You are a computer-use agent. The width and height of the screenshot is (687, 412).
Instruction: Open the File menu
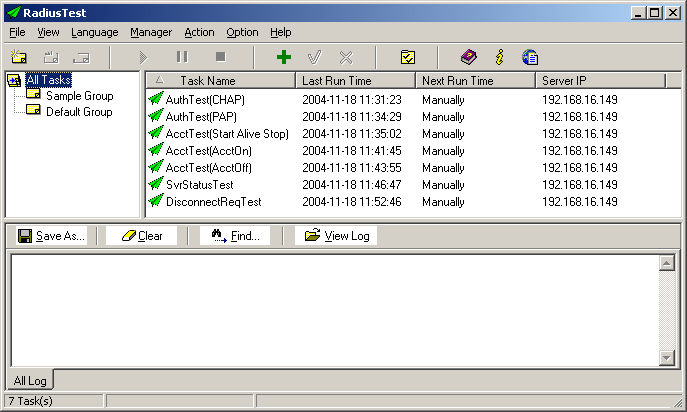pyautogui.click(x=17, y=32)
